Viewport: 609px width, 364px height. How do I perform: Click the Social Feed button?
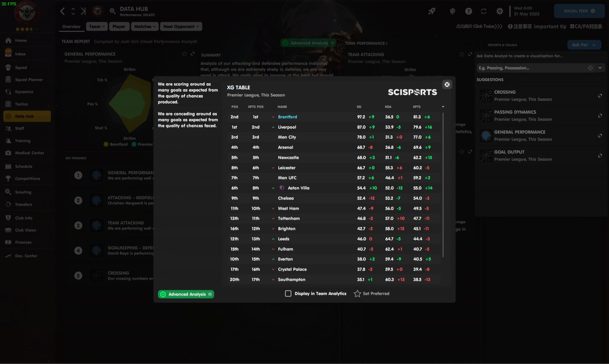click(579, 11)
